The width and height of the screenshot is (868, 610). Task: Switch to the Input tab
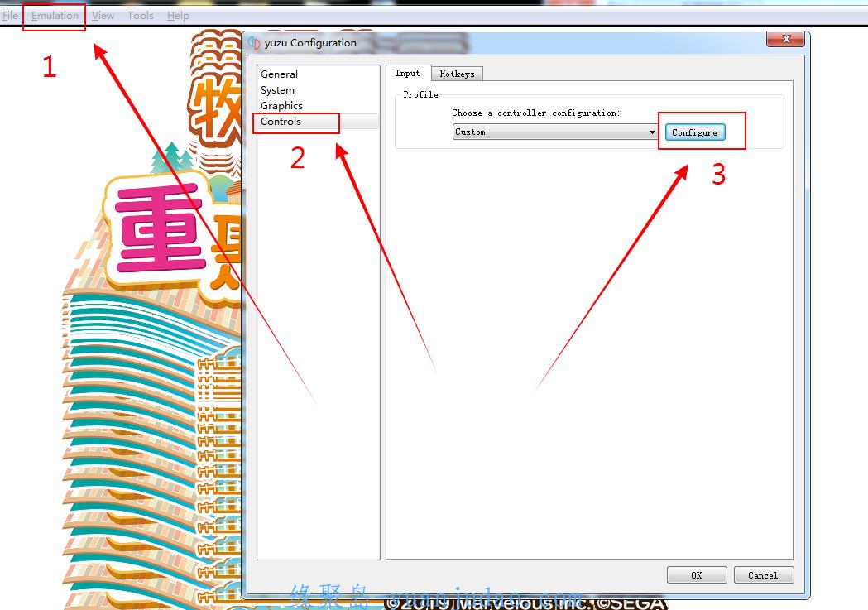[407, 73]
